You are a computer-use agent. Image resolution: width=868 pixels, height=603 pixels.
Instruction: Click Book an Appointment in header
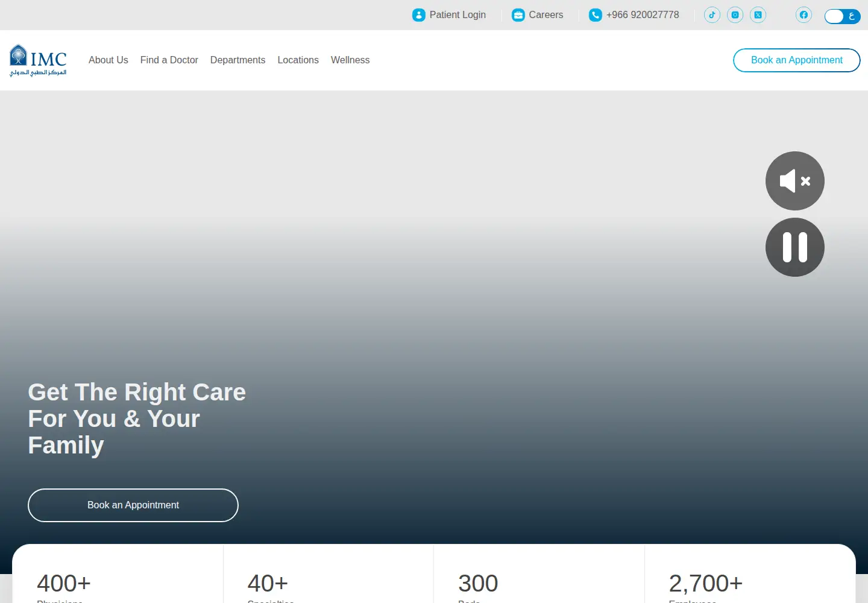(x=796, y=60)
